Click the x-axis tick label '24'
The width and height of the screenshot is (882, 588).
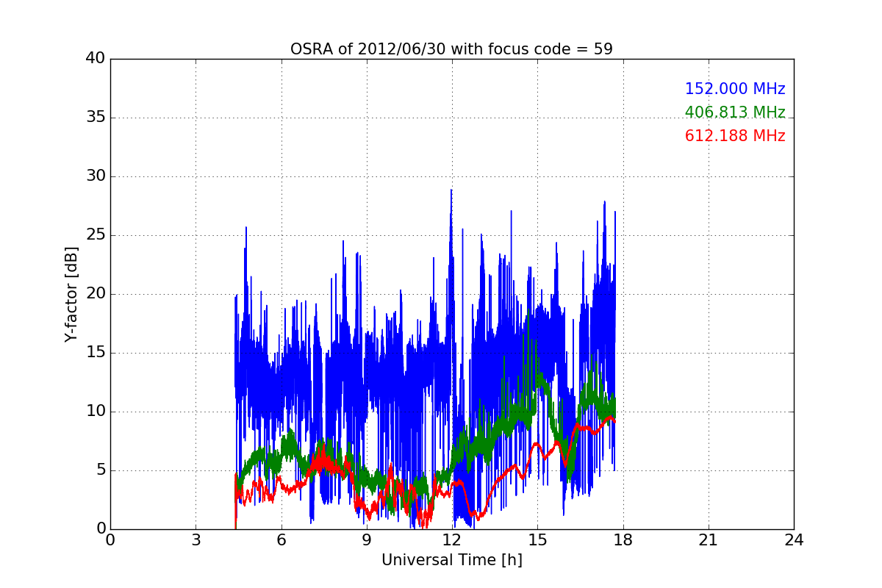click(794, 540)
